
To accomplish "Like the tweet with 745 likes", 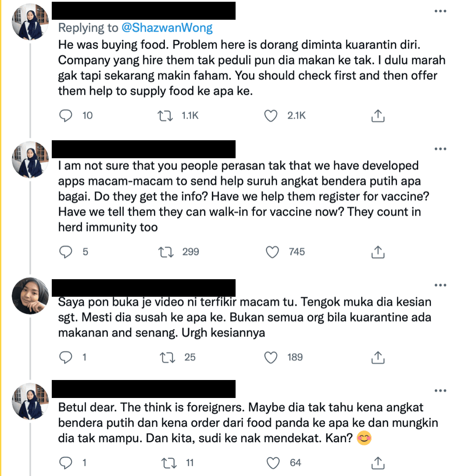I will 273,252.
